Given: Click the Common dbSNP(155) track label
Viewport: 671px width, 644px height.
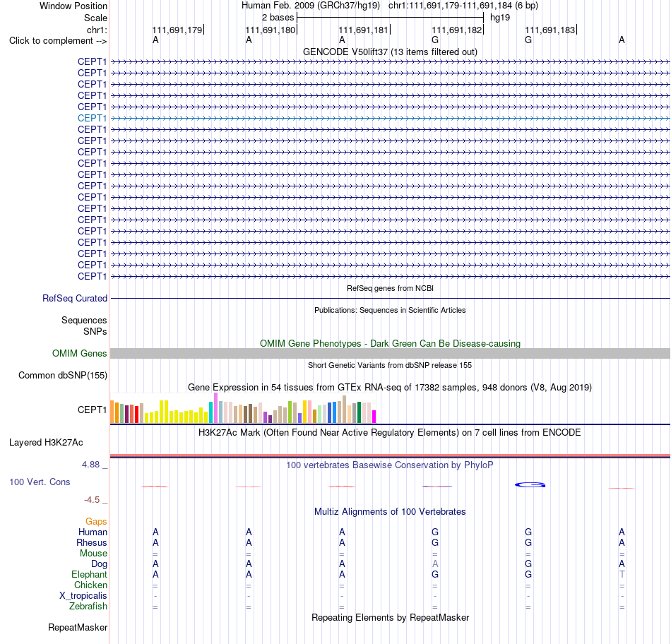Looking at the screenshot, I should pos(62,375).
